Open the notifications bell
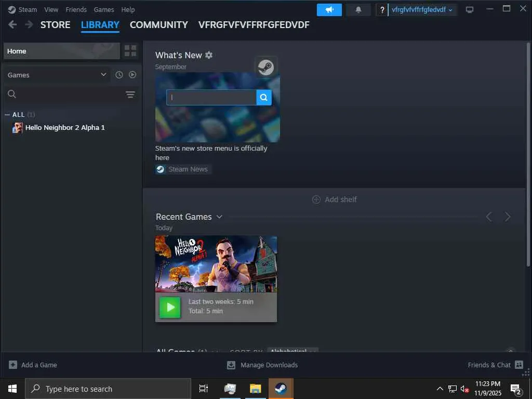532x399 pixels. click(x=358, y=10)
